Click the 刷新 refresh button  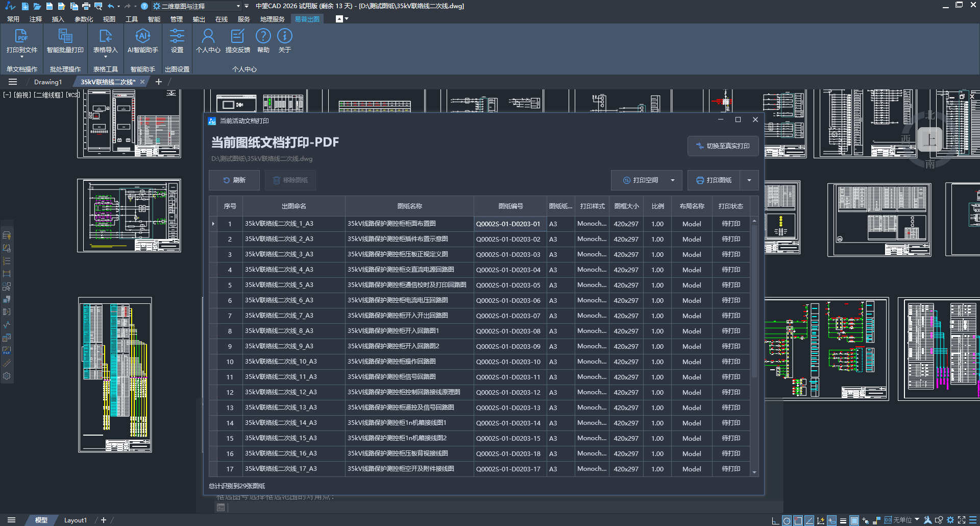pyautogui.click(x=234, y=180)
